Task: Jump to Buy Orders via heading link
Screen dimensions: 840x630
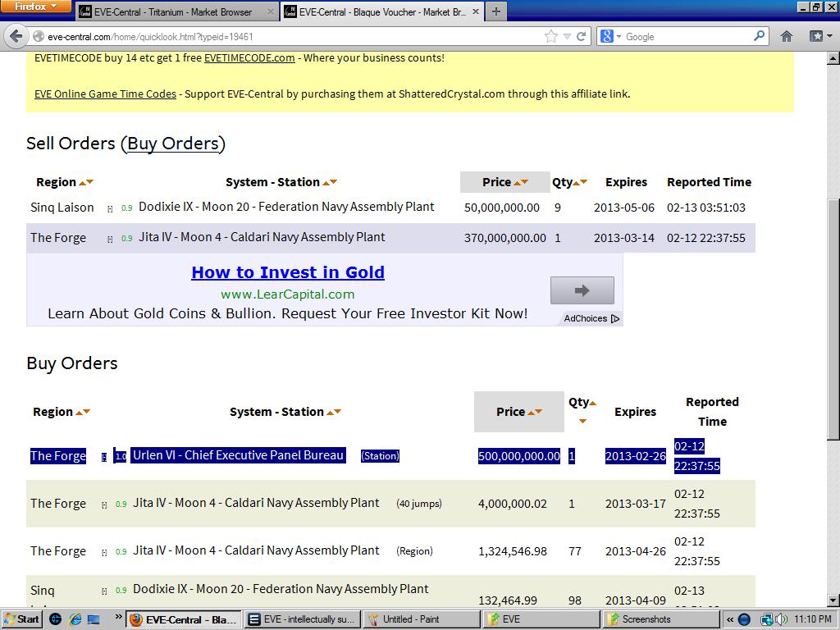Action: pos(173,144)
